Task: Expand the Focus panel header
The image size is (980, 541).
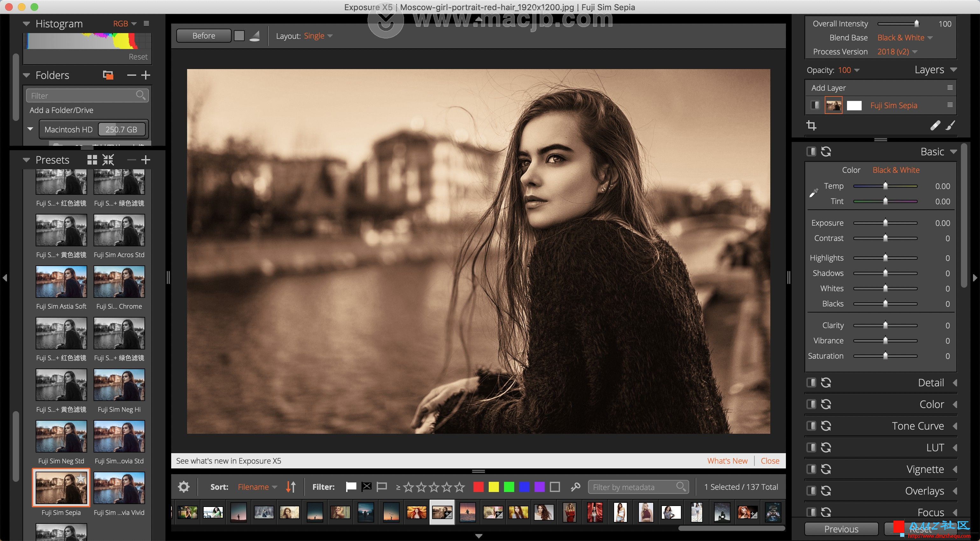Action: pyautogui.click(x=931, y=512)
